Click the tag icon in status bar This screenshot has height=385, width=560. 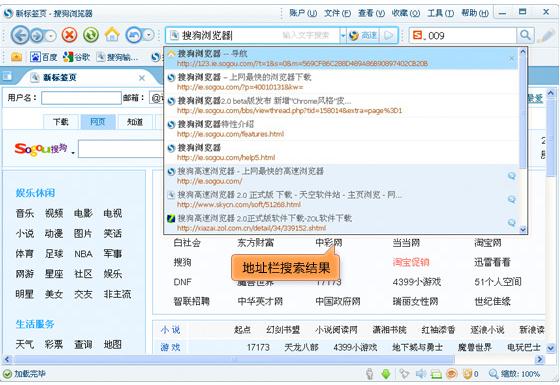click(404, 374)
